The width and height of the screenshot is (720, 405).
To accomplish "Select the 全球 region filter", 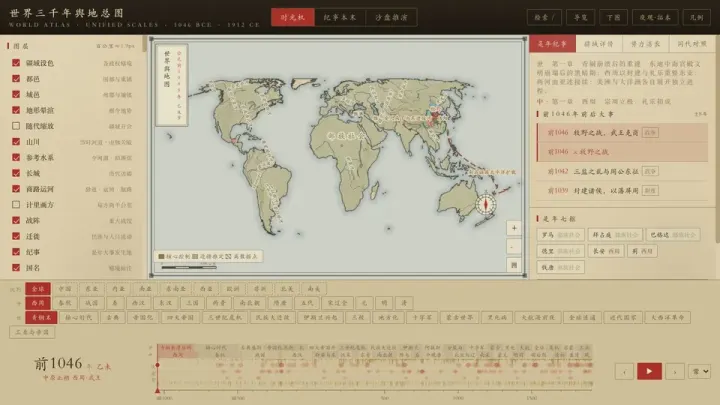I will 38,289.
